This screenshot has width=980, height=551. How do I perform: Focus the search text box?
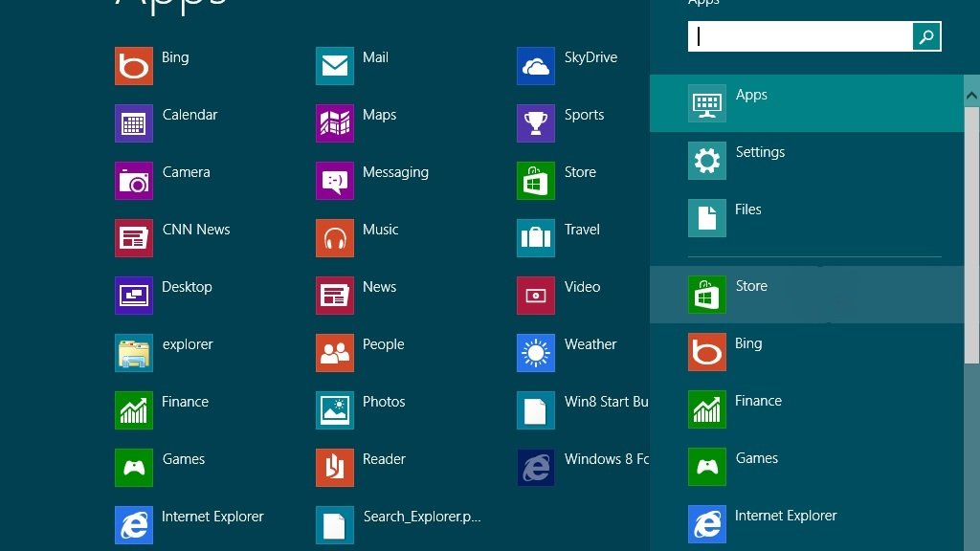(x=800, y=37)
